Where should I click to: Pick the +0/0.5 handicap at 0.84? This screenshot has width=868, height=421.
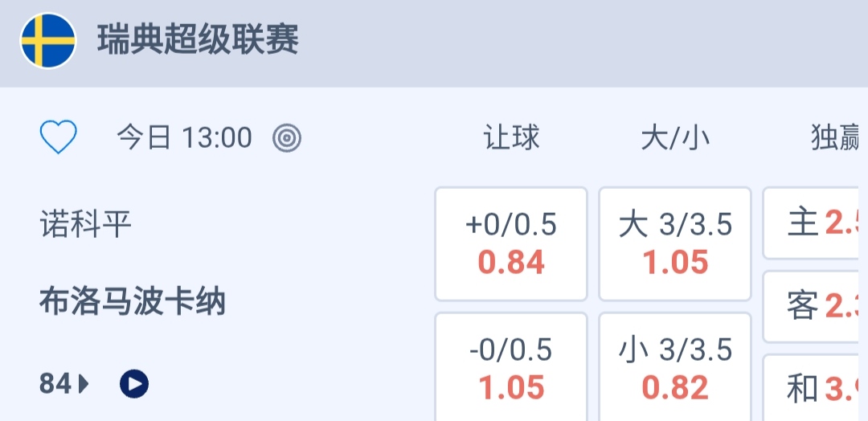[x=511, y=243]
